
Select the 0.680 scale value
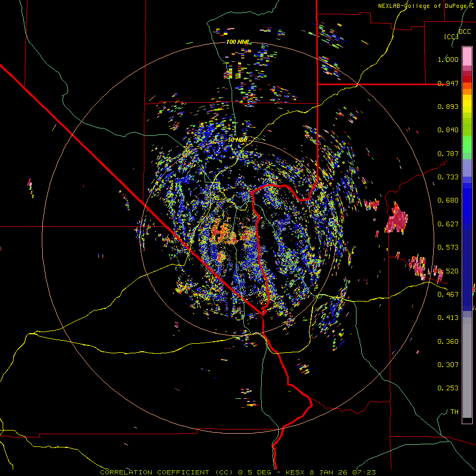[x=448, y=200]
